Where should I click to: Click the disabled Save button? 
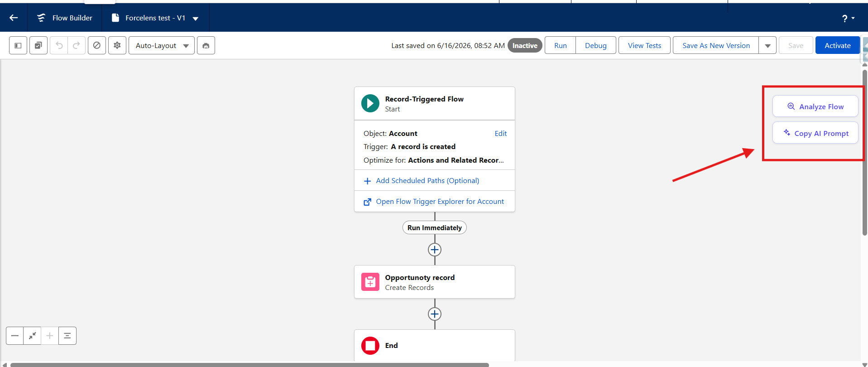[796, 45]
